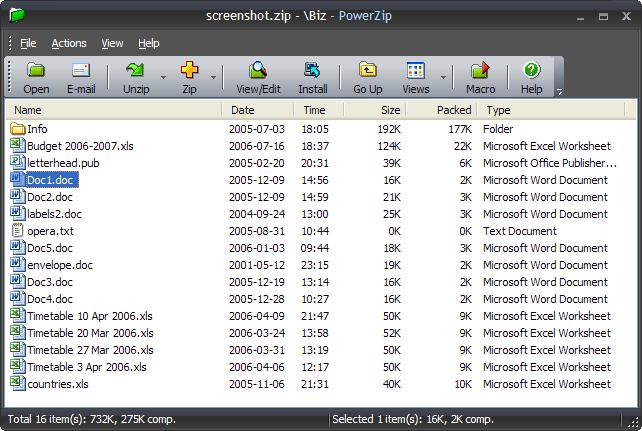642x431 pixels.
Task: Open the Actions menu
Action: click(x=69, y=43)
